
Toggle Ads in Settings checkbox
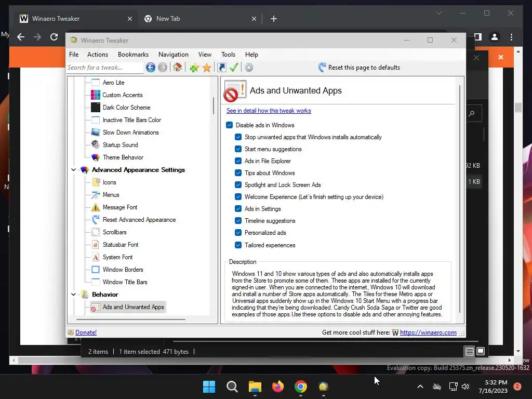pyautogui.click(x=238, y=209)
